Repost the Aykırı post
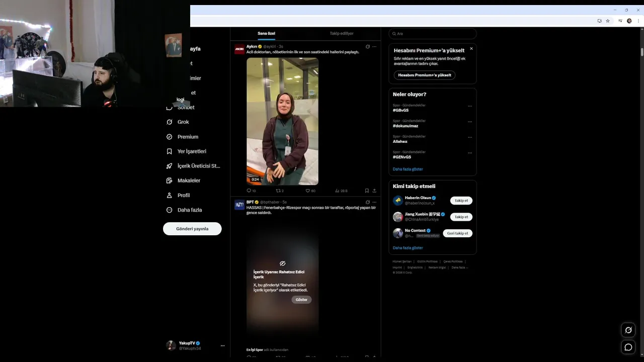This screenshot has width=644, height=362. 280,191
